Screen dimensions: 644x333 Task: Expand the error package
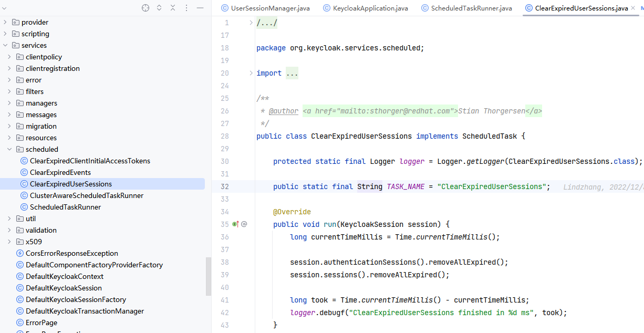tap(9, 80)
